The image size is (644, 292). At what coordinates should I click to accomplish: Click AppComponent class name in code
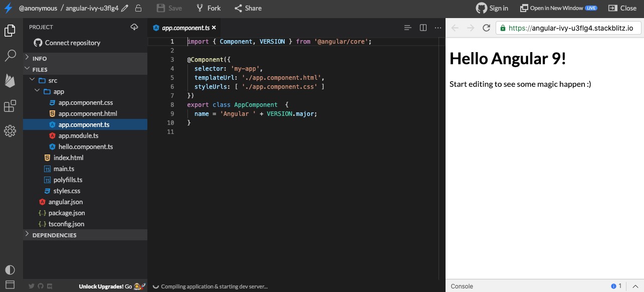coord(256,105)
